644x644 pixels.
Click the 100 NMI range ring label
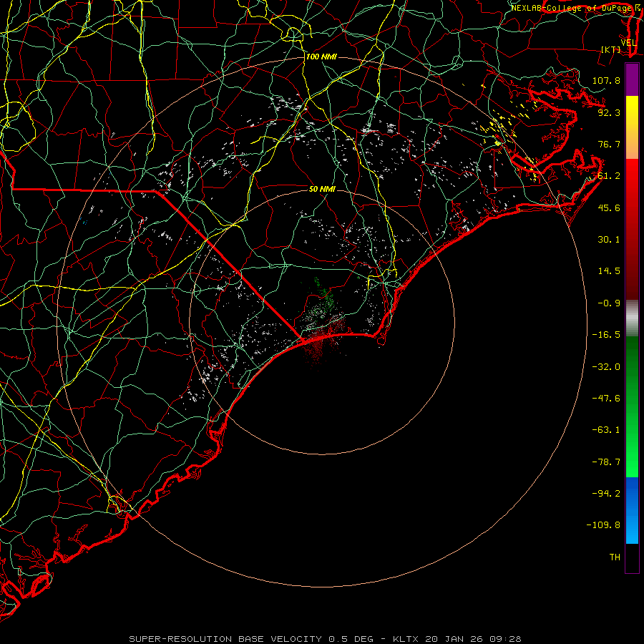pos(321,57)
